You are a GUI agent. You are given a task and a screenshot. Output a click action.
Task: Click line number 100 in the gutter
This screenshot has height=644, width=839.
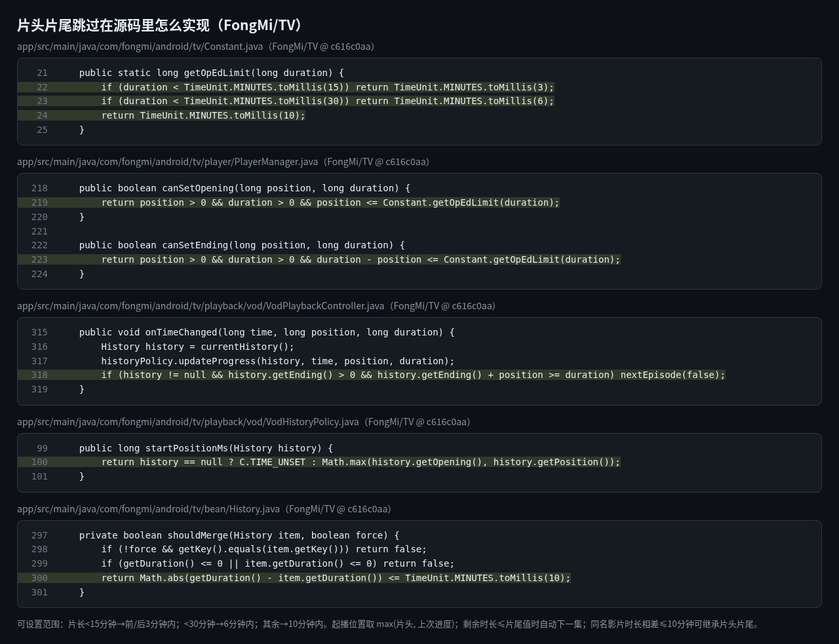tap(39, 462)
